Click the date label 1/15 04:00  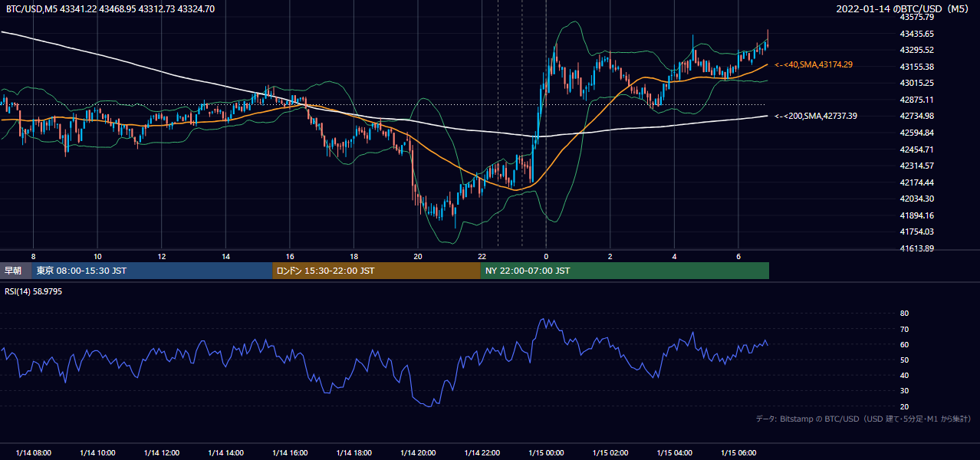(675, 452)
